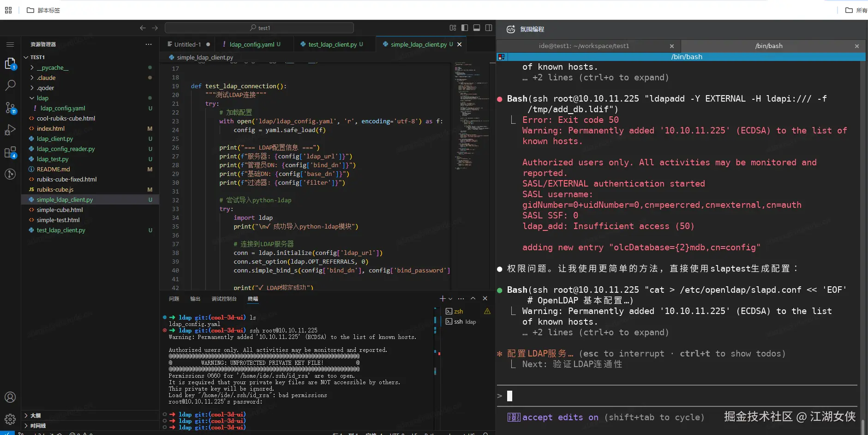Open terminal panel more actions ellipsis
Screen dimensions: 868x435
pyautogui.click(x=461, y=298)
